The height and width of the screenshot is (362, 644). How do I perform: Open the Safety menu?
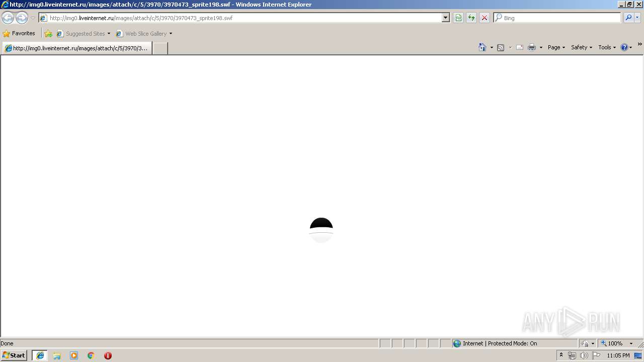[582, 47]
